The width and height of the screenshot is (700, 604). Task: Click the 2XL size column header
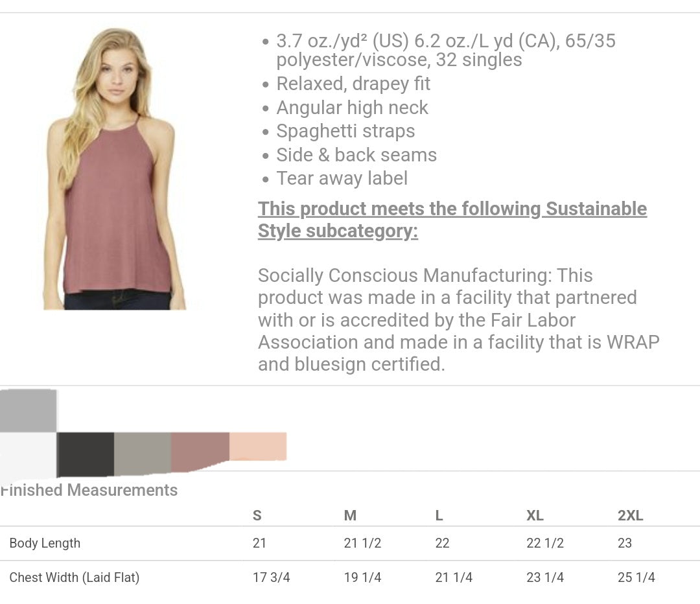630,516
